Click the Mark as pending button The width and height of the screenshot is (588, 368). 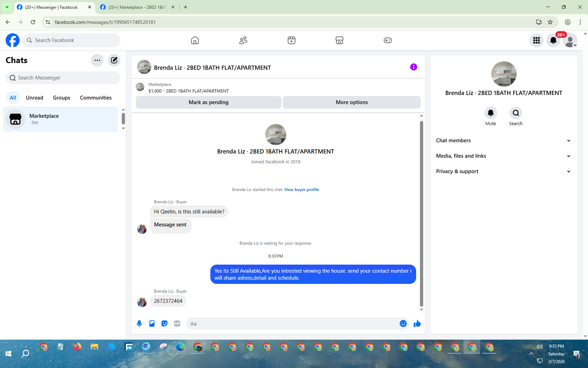click(x=209, y=102)
